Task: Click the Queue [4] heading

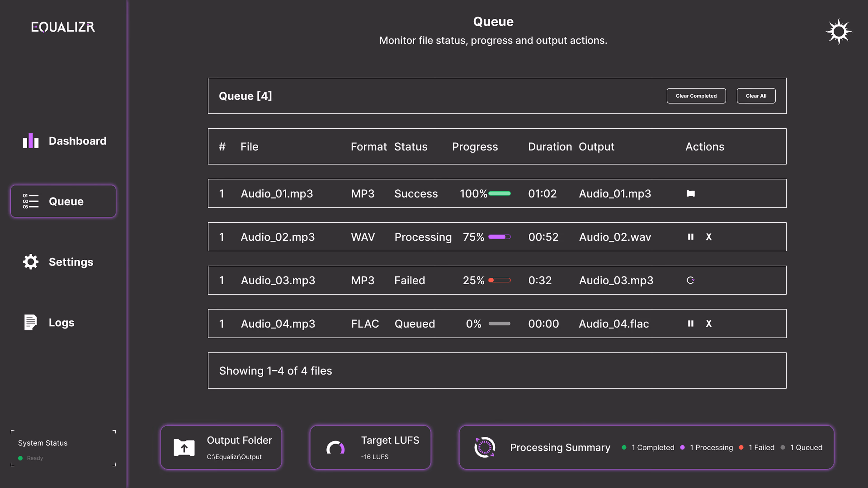Action: coord(245,96)
